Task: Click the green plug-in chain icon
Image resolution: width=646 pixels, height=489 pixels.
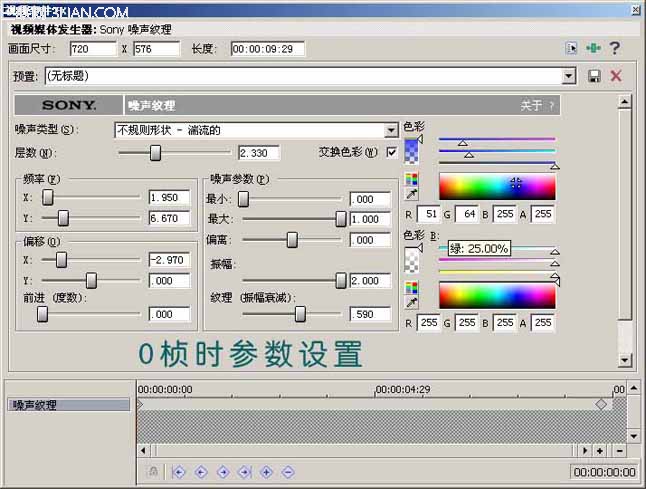Action: click(593, 49)
